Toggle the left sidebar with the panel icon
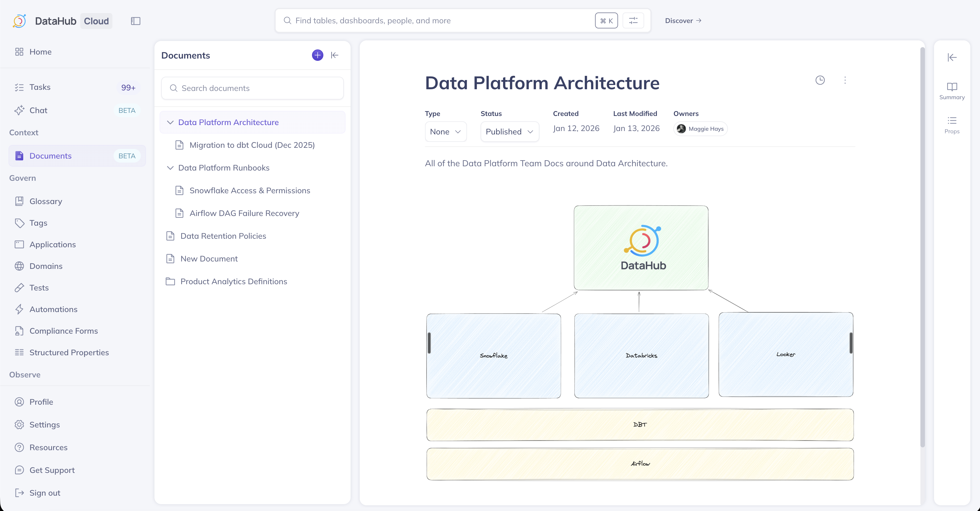This screenshot has width=980, height=511. click(x=135, y=21)
